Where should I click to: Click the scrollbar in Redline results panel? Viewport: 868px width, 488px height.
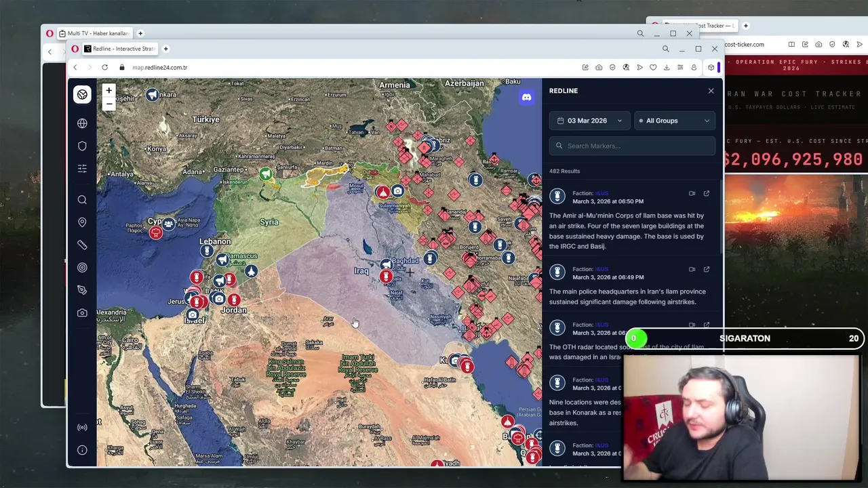(x=720, y=217)
